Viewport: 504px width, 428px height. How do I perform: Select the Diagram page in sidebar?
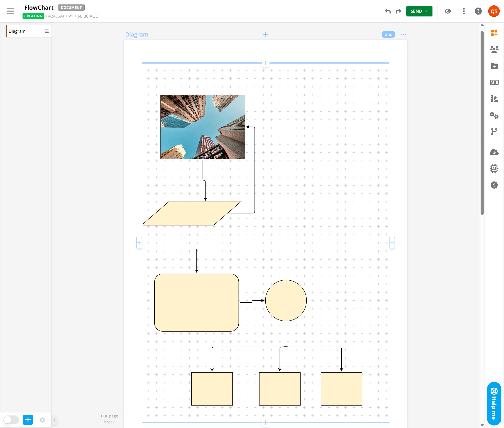(x=24, y=31)
